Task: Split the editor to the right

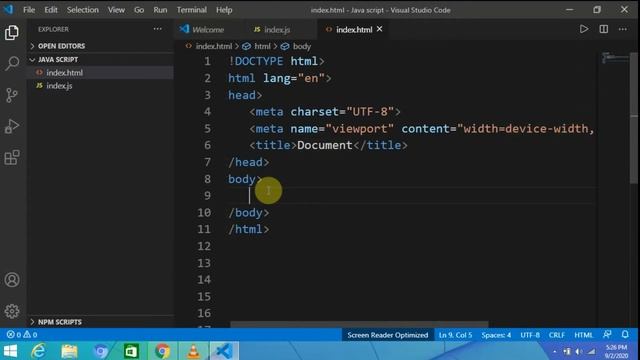Action: (603, 29)
